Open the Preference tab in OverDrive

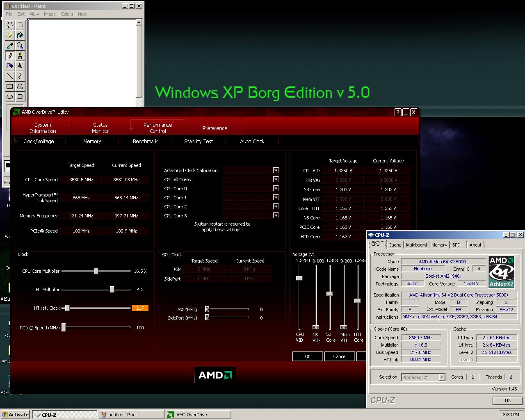pyautogui.click(x=215, y=128)
